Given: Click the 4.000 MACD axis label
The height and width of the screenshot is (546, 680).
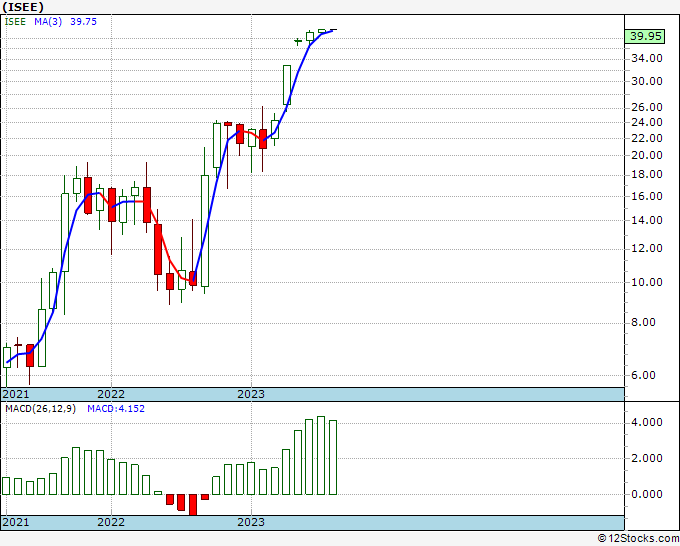Looking at the screenshot, I should tap(647, 422).
